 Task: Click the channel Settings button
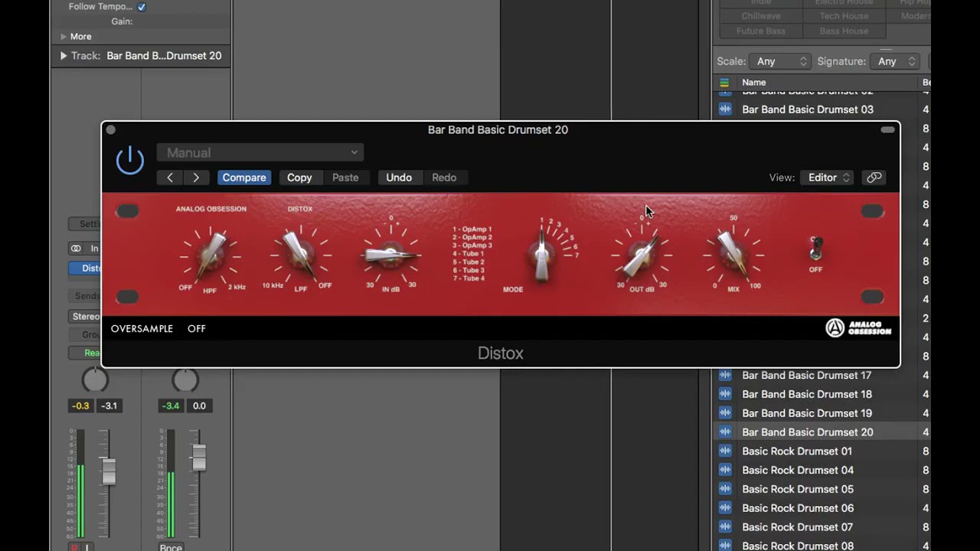pos(85,224)
